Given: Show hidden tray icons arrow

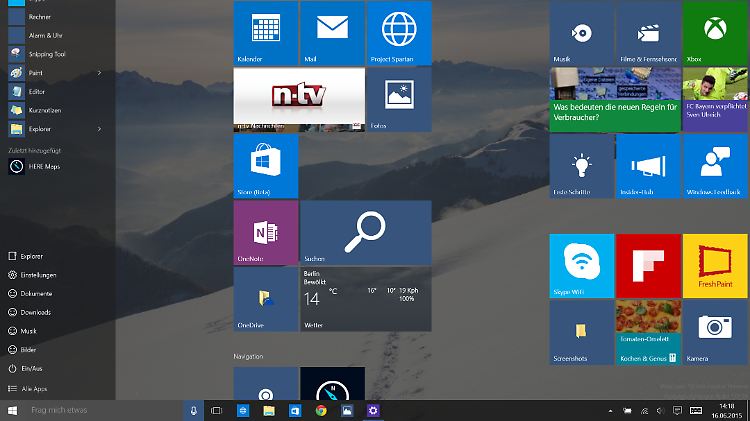Looking at the screenshot, I should (x=610, y=411).
